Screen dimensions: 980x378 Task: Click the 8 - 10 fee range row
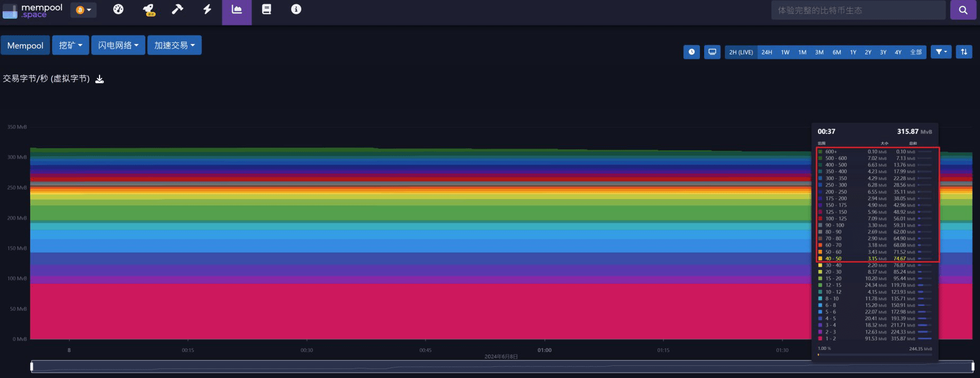point(875,299)
